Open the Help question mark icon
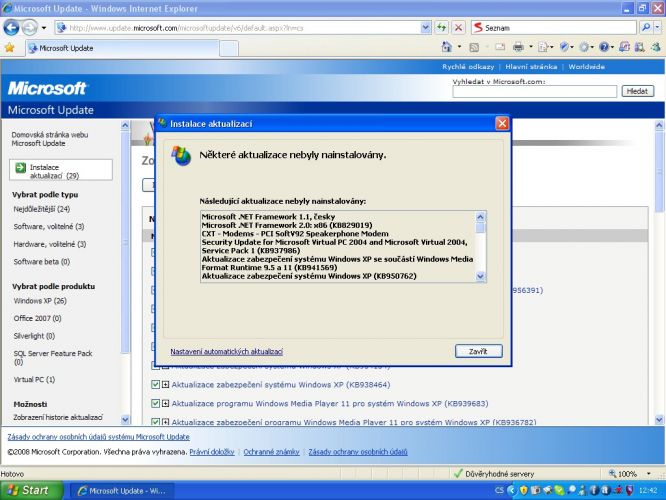Screen dimensions: 666x500 605,47
